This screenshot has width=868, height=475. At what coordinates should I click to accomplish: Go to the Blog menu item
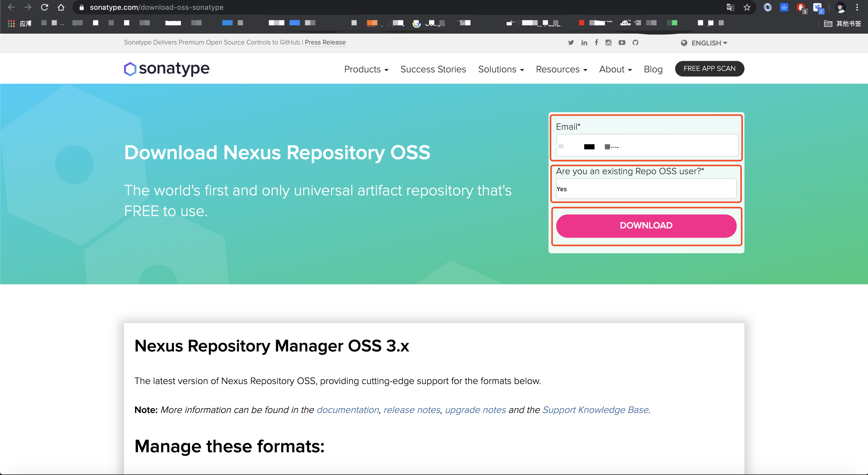point(653,69)
